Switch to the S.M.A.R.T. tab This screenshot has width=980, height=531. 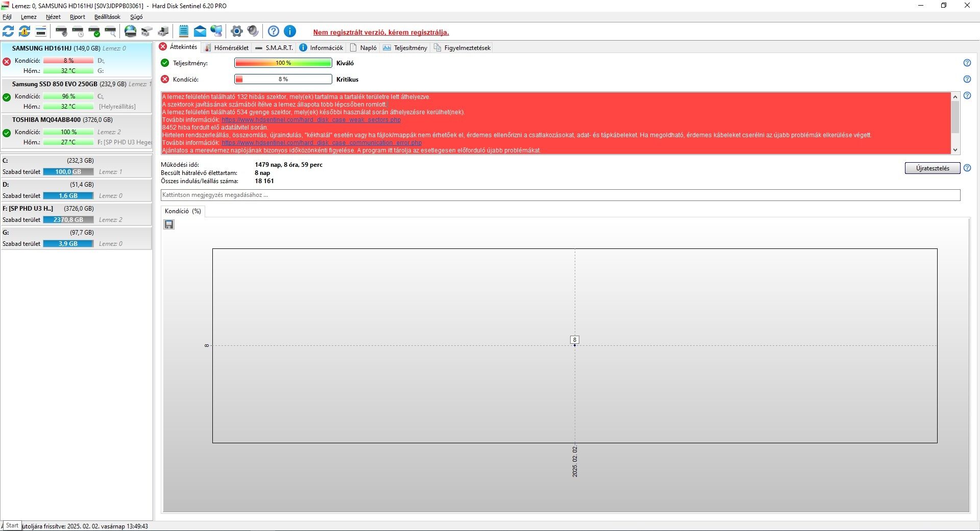pos(274,47)
